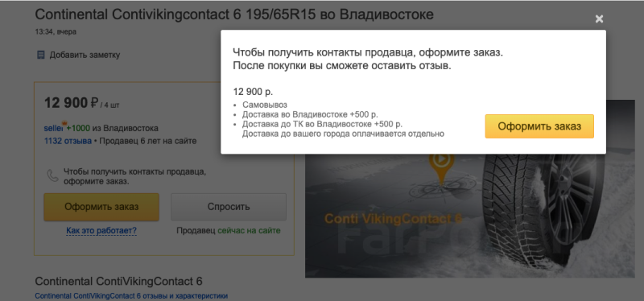The height and width of the screenshot is (301, 644).
Task: Click the 12 900 р. price in the popup
Action: pyautogui.click(x=253, y=92)
